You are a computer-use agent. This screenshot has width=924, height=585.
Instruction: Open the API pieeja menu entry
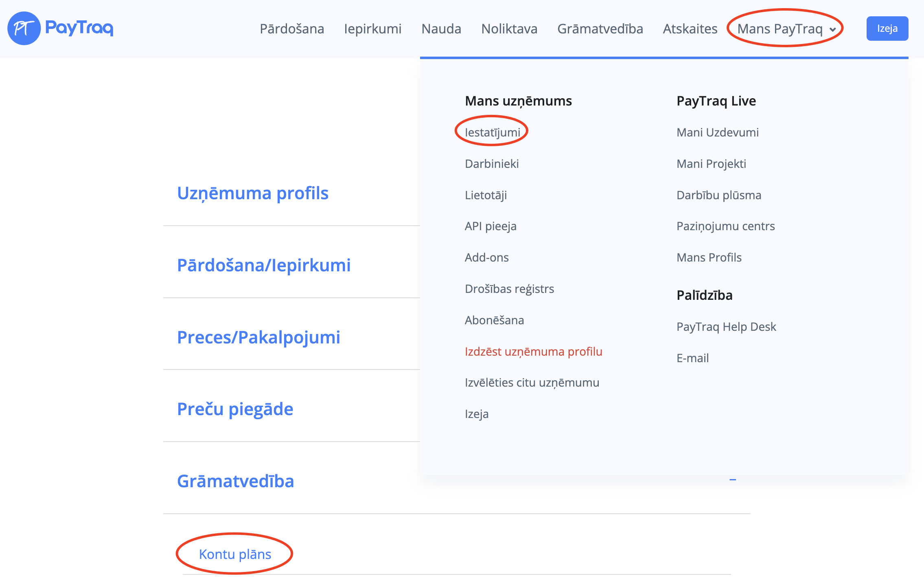[490, 226]
